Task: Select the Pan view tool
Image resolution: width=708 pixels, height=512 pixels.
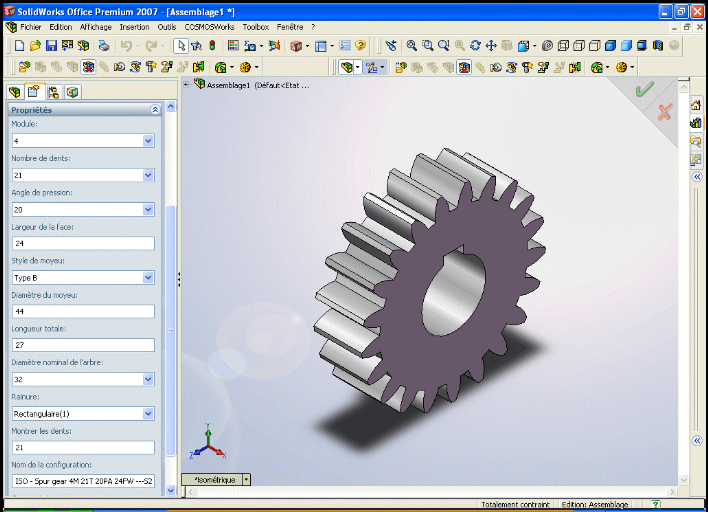Action: (x=491, y=46)
